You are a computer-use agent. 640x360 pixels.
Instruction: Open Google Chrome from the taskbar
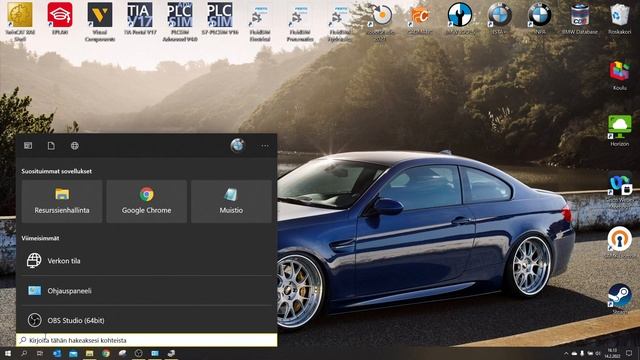click(x=106, y=353)
